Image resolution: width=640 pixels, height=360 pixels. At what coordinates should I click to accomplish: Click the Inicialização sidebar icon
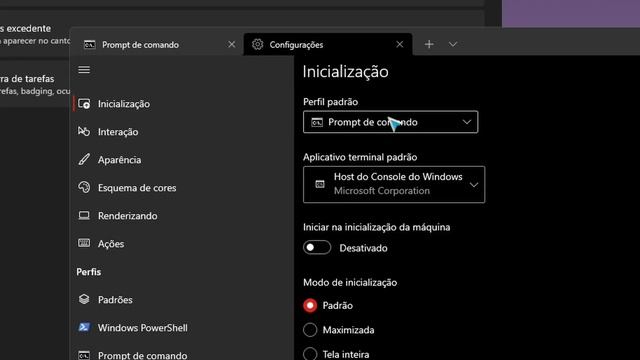pyautogui.click(x=84, y=104)
